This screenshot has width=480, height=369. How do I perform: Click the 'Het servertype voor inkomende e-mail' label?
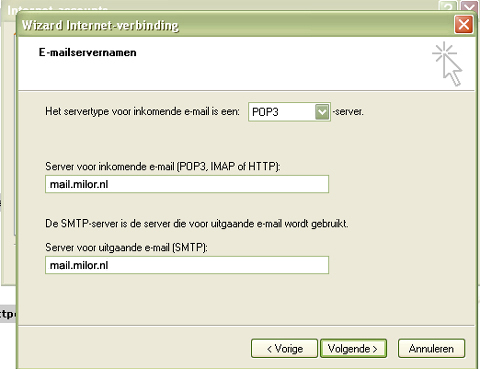(142, 111)
